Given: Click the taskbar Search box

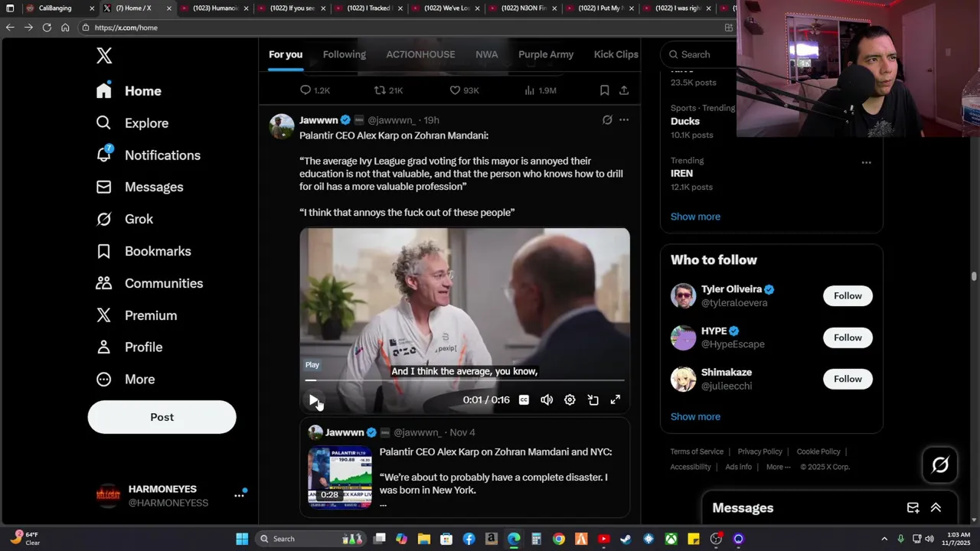Looking at the screenshot, I should click(310, 539).
